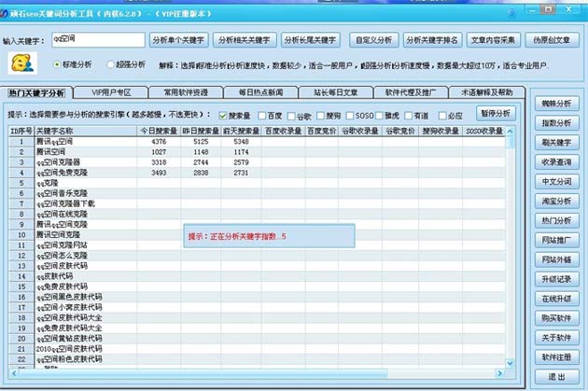Open the 常用软件资源 tab
588x391 pixels.
pos(186,92)
